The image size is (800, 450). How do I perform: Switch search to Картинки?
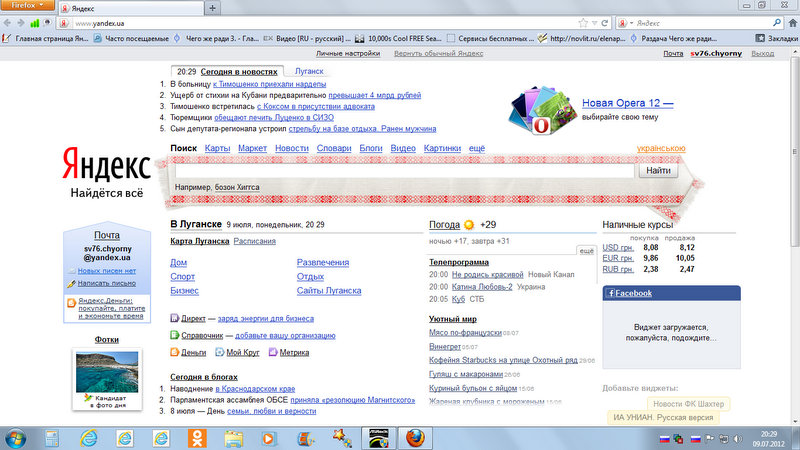coord(442,148)
